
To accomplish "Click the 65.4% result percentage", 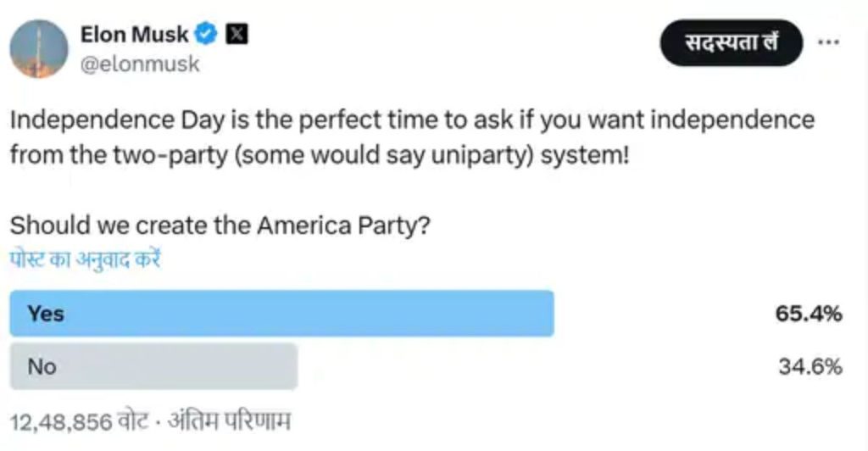I will pyautogui.click(x=808, y=314).
